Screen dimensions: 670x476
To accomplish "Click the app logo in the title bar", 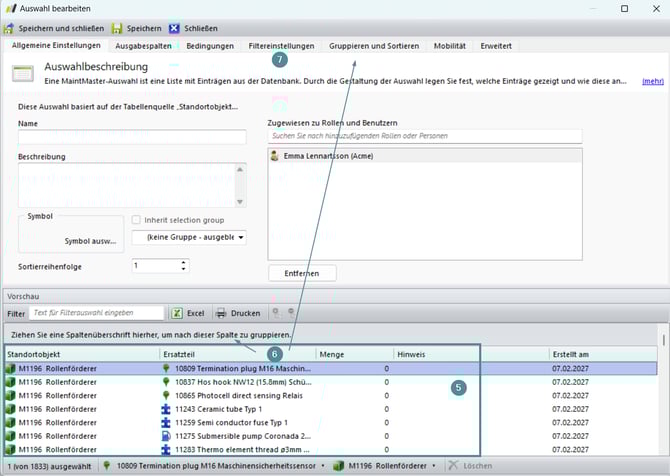I will click(11, 9).
